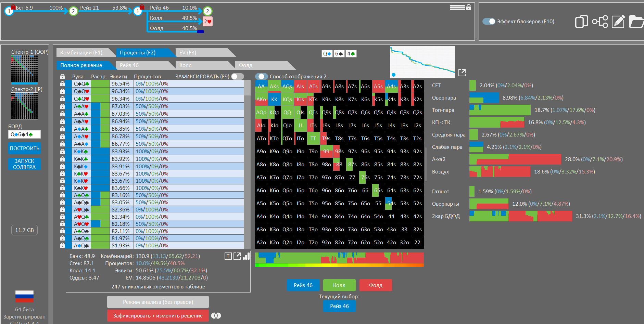
Task: Click the 'ЗАПУСК СОЛВЕРА' button
Action: tap(24, 164)
